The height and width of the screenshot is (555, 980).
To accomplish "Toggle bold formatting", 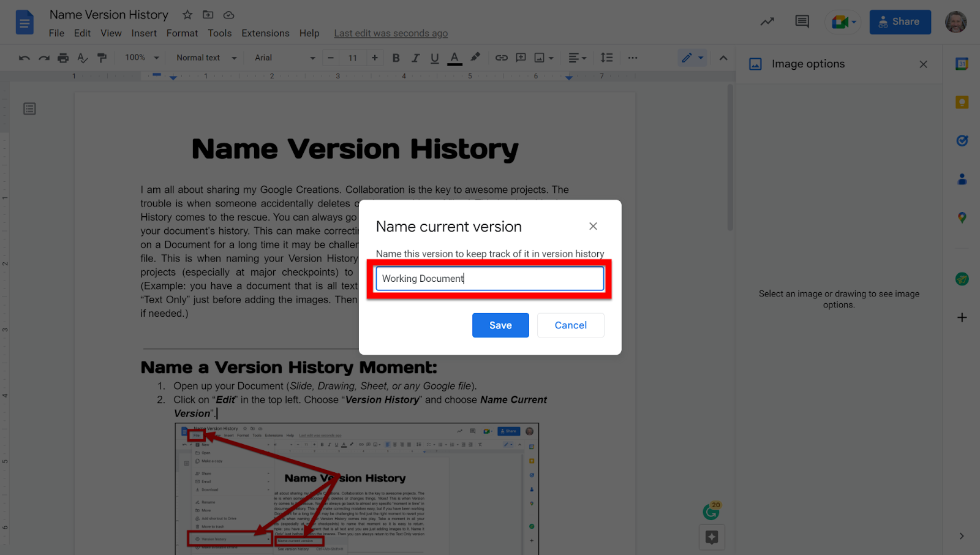I will click(396, 58).
